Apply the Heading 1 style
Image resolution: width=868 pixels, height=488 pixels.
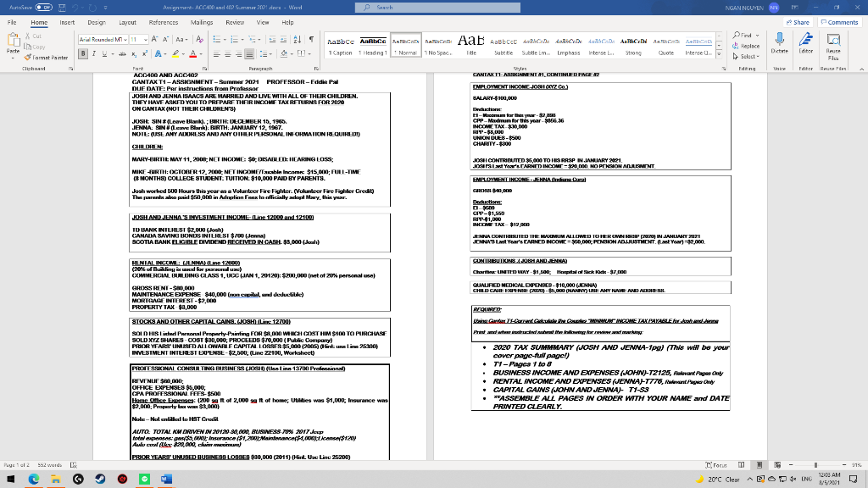pyautogui.click(x=373, y=46)
